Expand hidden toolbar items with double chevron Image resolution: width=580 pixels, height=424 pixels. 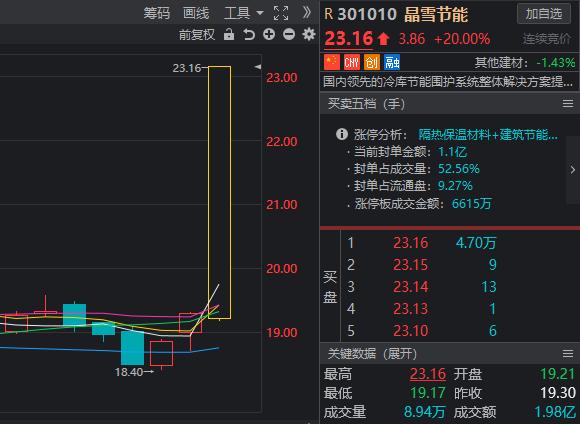tap(306, 13)
